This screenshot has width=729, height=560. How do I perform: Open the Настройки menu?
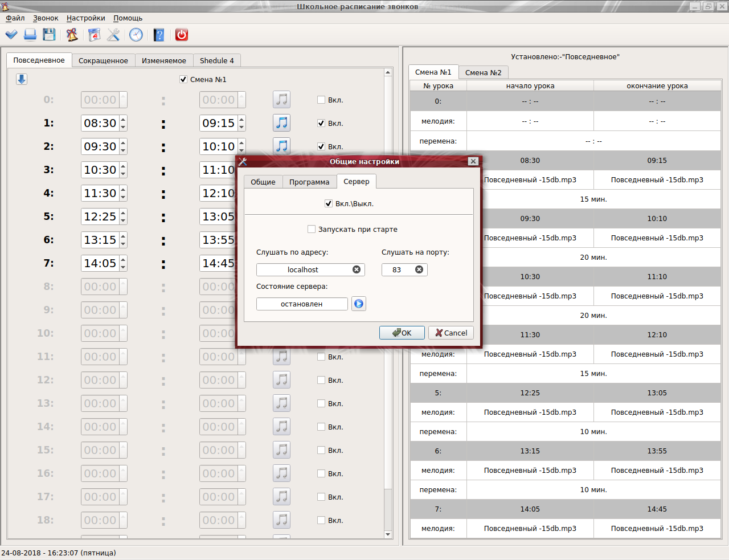coord(85,18)
